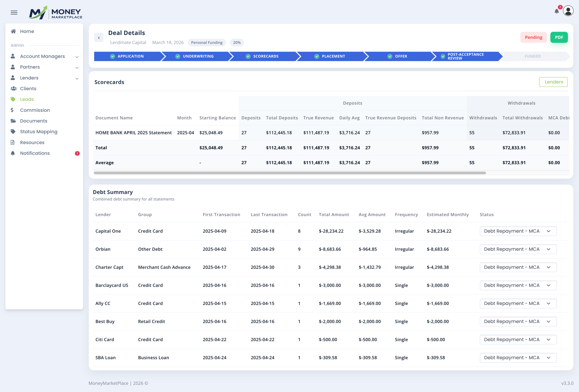Click the Documents folder icon
The image size is (579, 392).
pos(13,121)
